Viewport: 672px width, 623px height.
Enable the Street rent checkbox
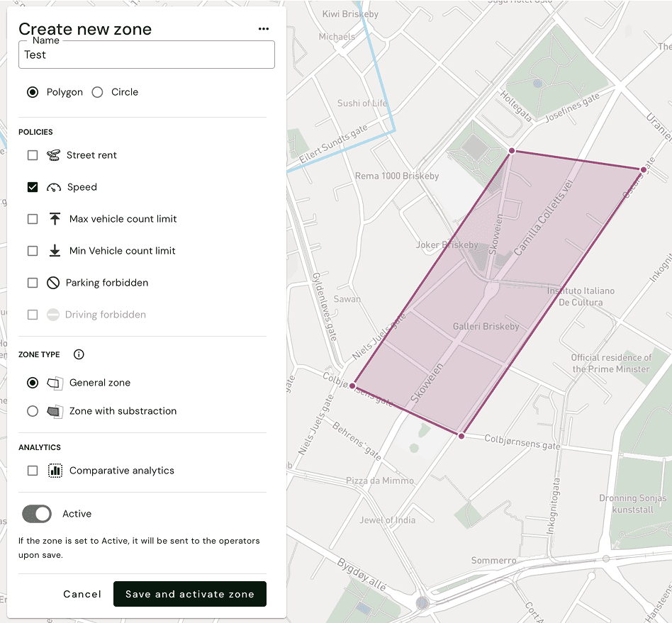click(33, 155)
